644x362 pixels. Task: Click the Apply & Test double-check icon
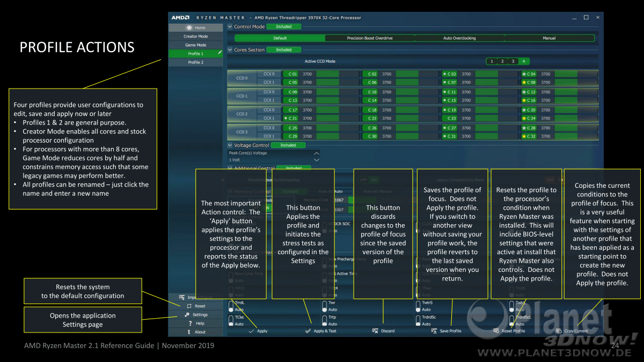click(308, 331)
